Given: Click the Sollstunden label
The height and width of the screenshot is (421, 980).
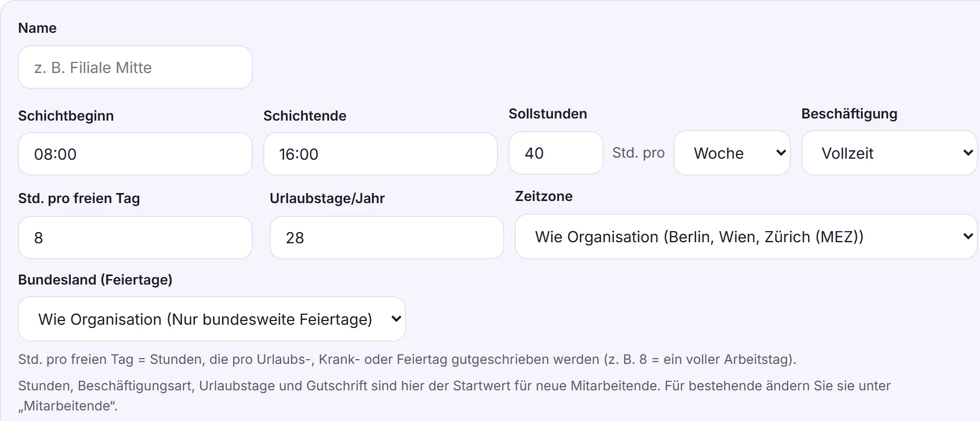Looking at the screenshot, I should tap(548, 114).
